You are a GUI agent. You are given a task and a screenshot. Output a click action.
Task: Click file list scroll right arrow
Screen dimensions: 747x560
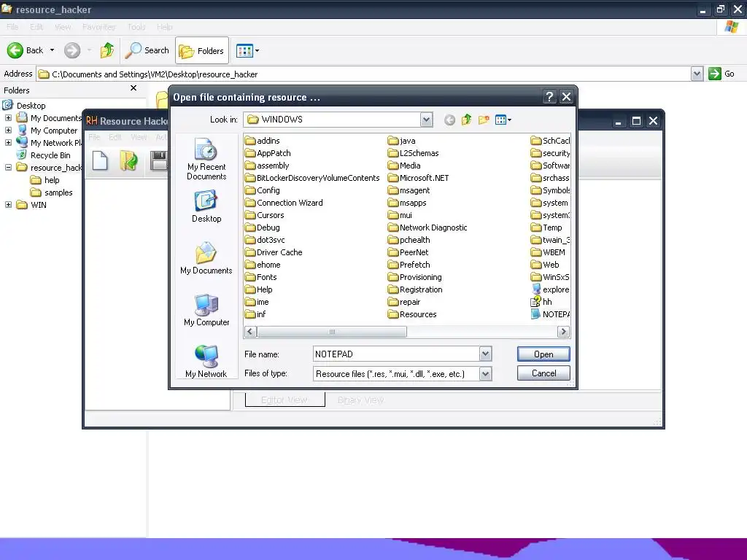coord(564,332)
